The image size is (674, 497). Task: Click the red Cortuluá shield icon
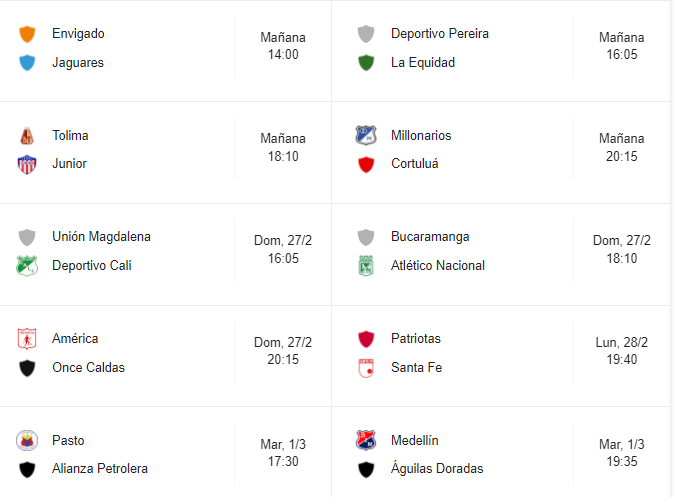366,165
